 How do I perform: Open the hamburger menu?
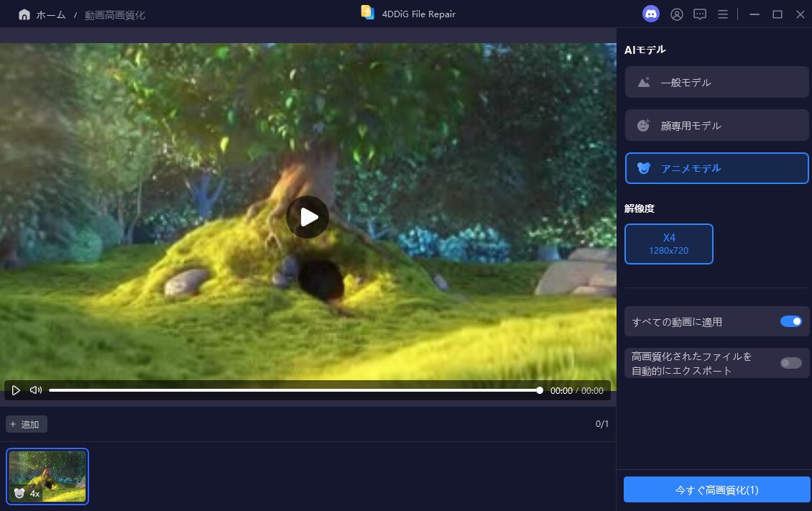click(723, 14)
